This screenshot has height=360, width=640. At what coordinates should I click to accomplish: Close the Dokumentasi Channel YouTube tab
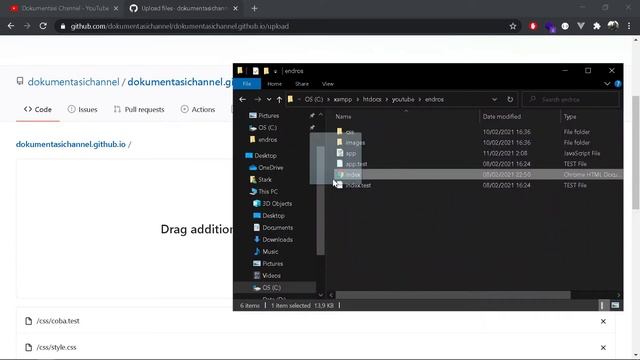click(x=116, y=8)
